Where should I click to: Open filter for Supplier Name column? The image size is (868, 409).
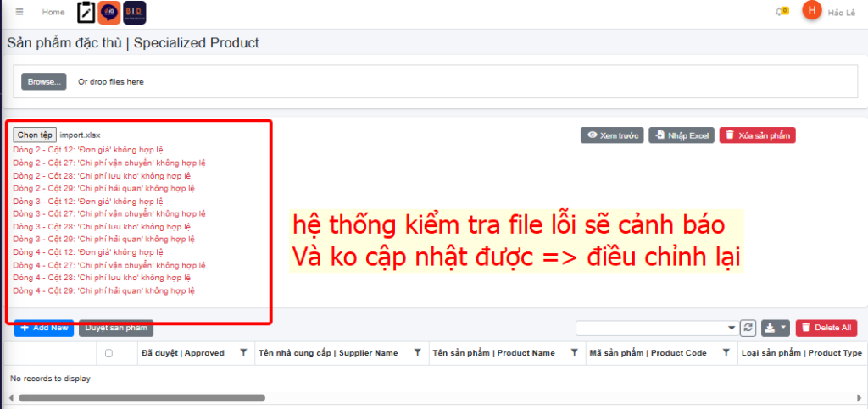click(417, 353)
